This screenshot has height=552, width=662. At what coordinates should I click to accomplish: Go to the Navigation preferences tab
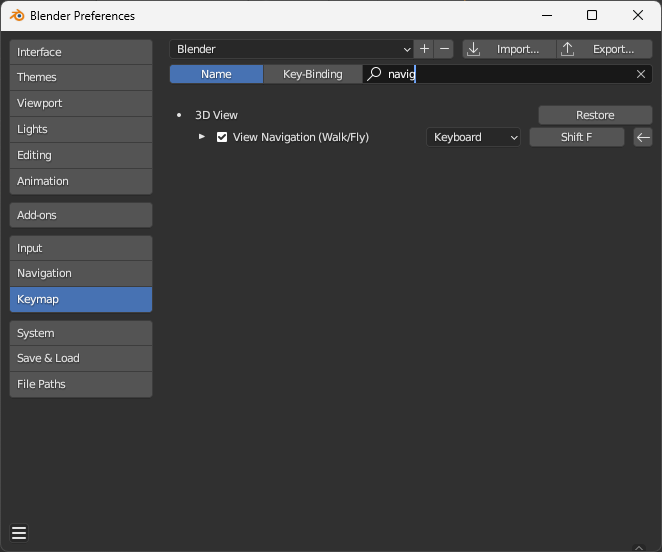pyautogui.click(x=81, y=273)
